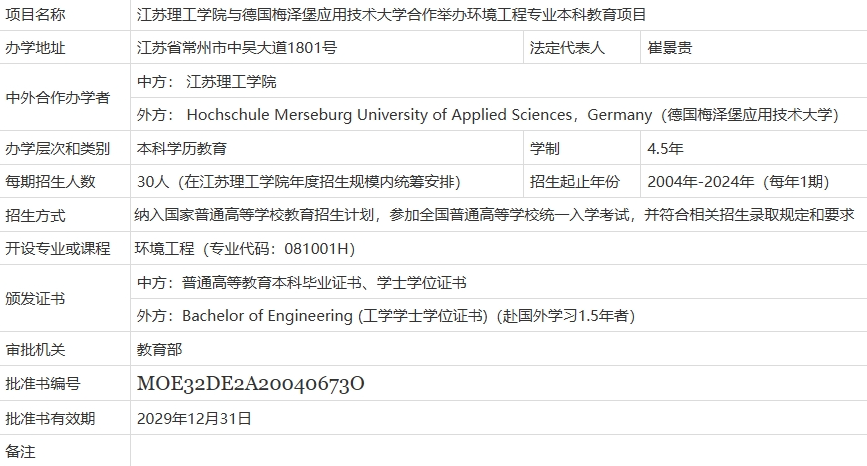Click the validity date 2029年12月31日

click(x=194, y=418)
